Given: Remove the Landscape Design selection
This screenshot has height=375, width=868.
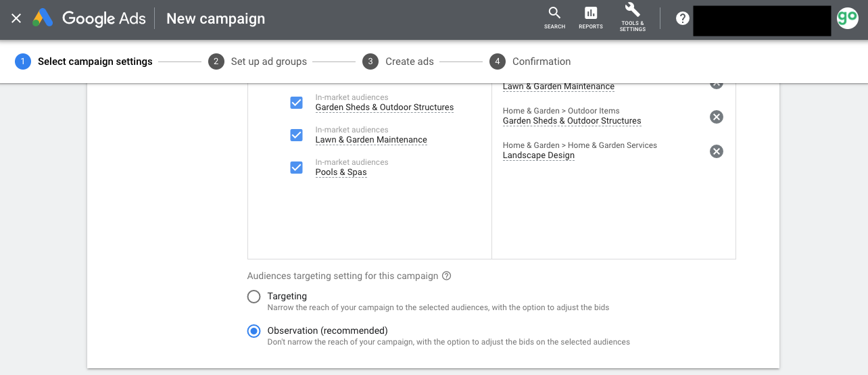Looking at the screenshot, I should click(x=717, y=151).
